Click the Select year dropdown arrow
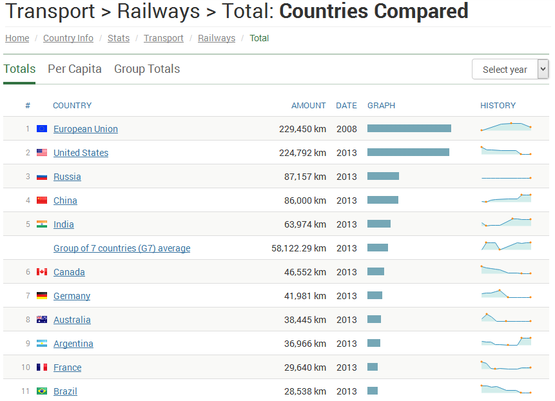The width and height of the screenshot is (555, 401). pyautogui.click(x=543, y=69)
